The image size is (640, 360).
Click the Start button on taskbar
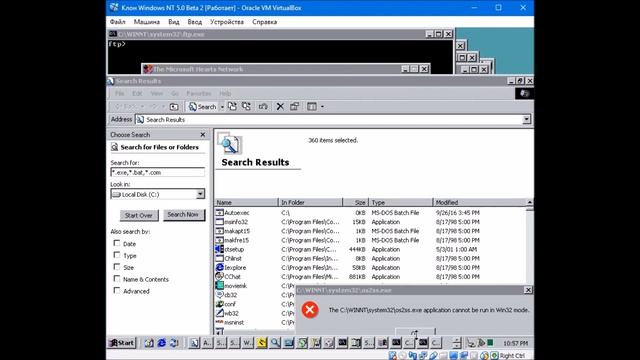[122, 343]
